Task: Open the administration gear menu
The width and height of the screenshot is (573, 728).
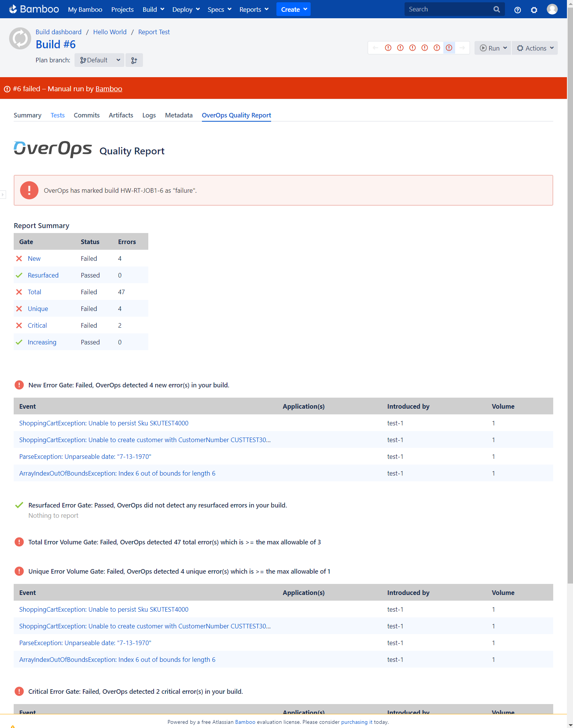Action: 534,10
